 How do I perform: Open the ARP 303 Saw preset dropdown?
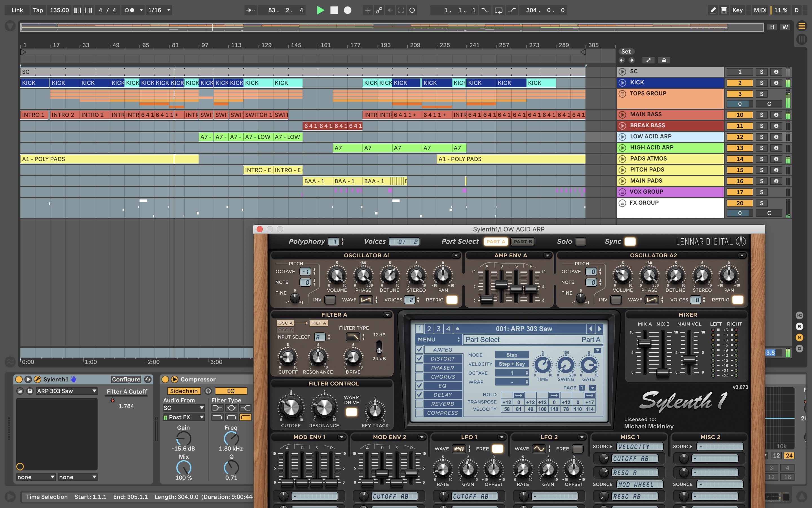(x=67, y=391)
